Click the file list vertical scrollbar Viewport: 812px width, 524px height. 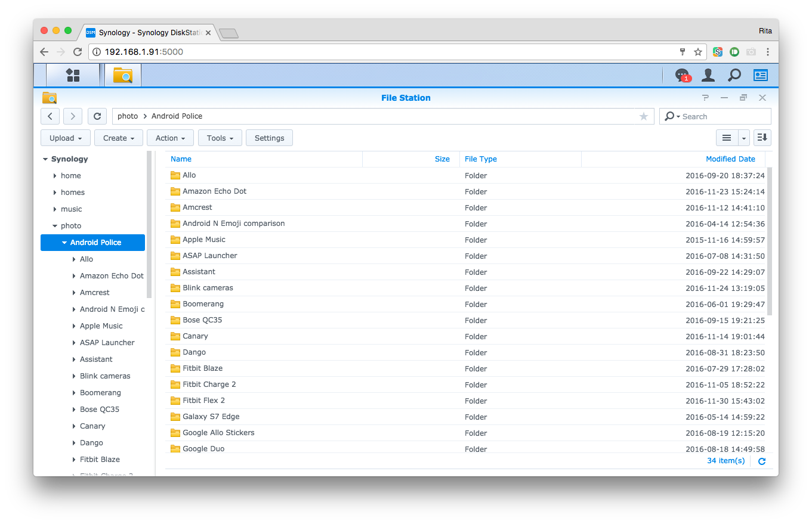coord(769,241)
